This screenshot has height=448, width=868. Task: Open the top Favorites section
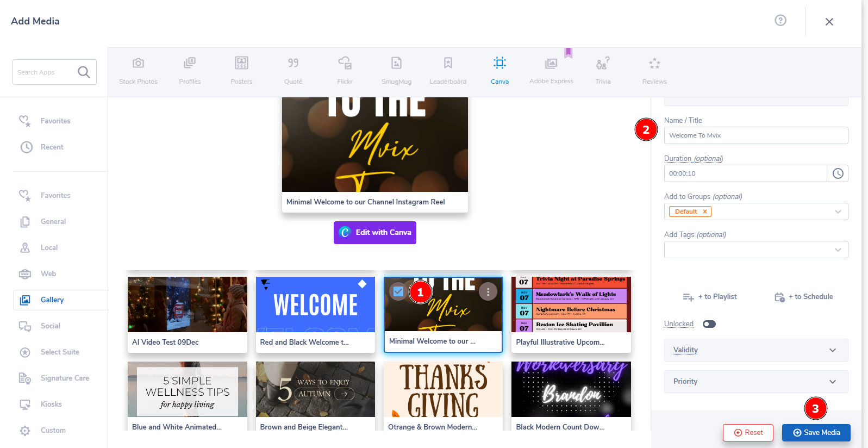click(45, 121)
